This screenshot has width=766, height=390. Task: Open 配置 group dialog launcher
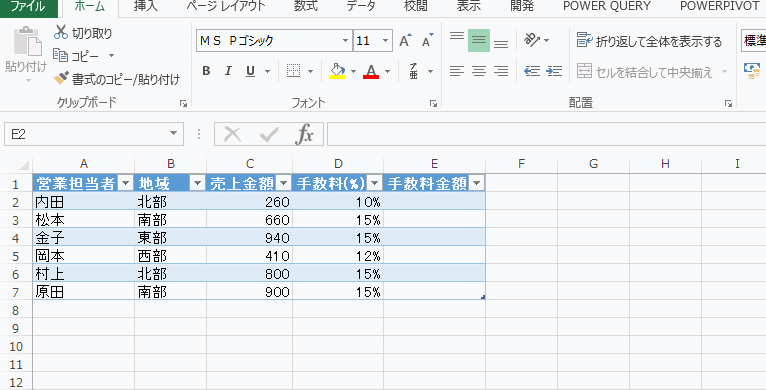click(728, 103)
